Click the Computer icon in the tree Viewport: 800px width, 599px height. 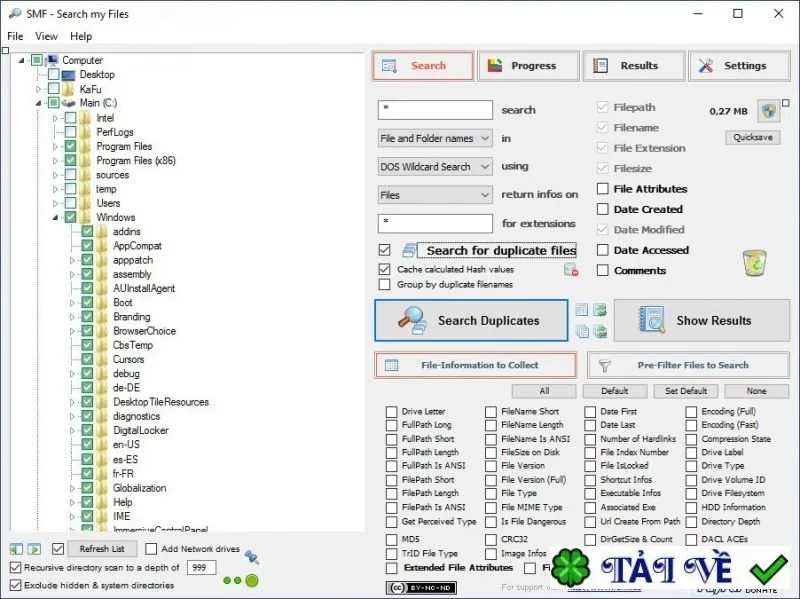click(x=52, y=60)
